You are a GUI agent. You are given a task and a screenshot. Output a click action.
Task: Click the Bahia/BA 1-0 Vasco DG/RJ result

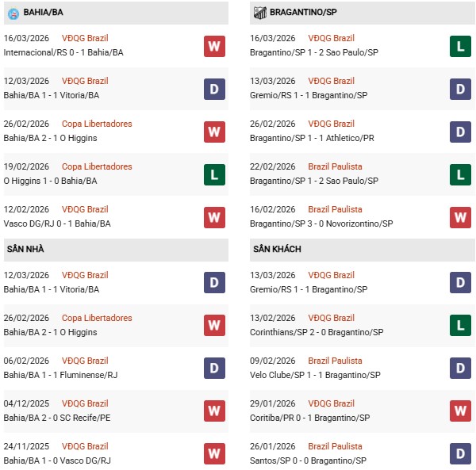pos(59,461)
